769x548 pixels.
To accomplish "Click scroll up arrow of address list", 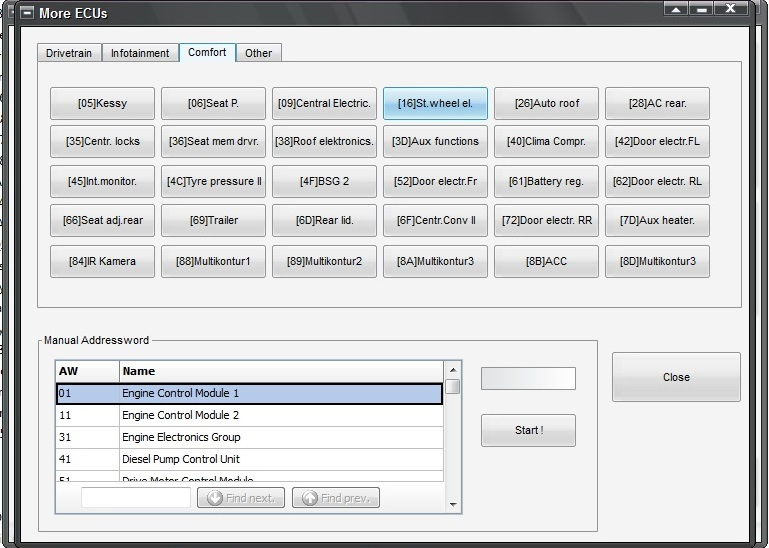I will pyautogui.click(x=453, y=370).
